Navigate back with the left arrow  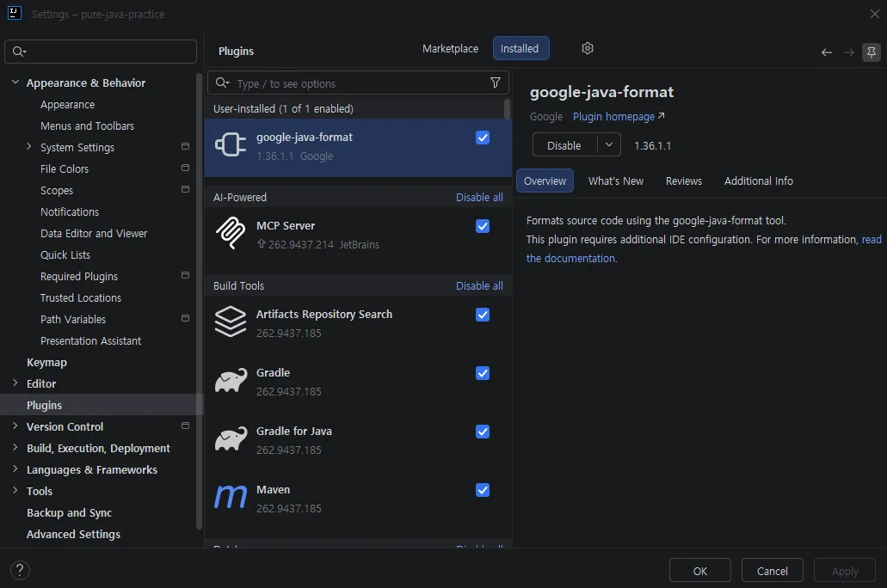tap(827, 52)
